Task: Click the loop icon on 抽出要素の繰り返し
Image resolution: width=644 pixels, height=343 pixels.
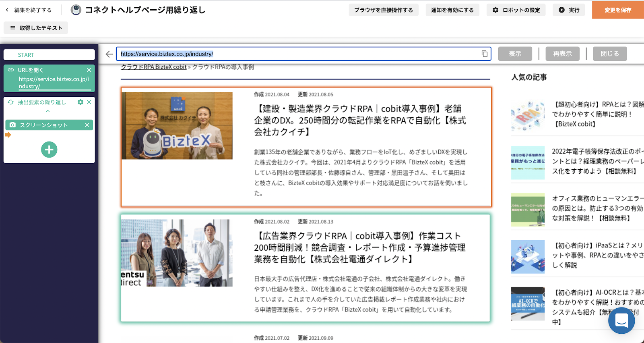Action: click(11, 102)
